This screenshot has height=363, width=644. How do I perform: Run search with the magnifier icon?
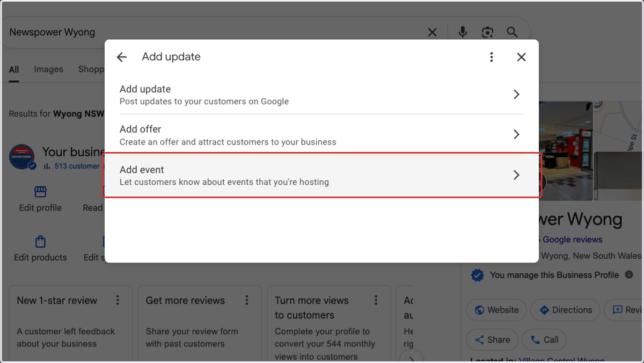tap(512, 32)
